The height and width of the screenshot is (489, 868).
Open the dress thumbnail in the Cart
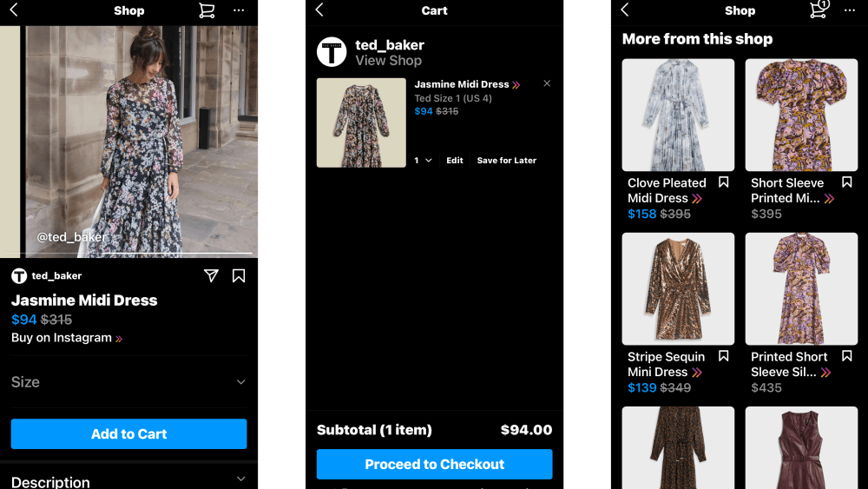[x=361, y=122]
